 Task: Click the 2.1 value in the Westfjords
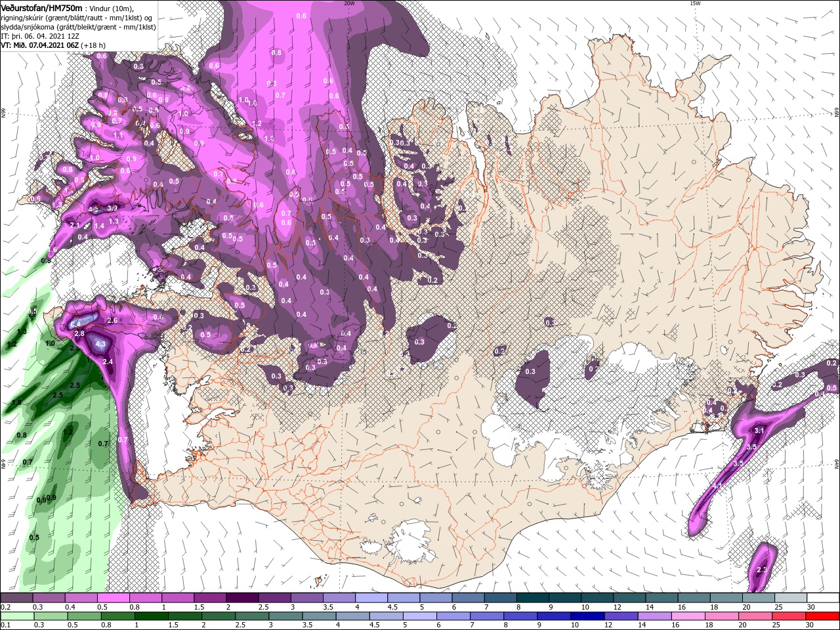(x=74, y=225)
